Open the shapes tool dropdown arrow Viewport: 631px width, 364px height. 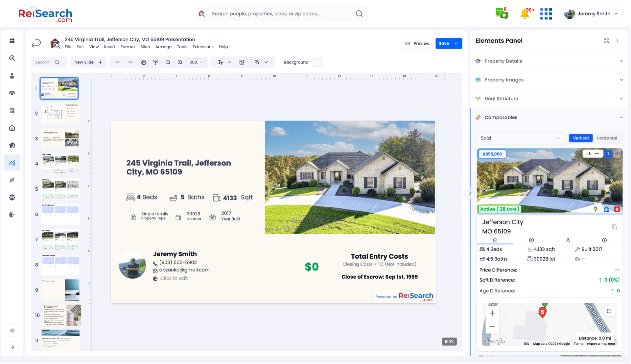click(266, 62)
